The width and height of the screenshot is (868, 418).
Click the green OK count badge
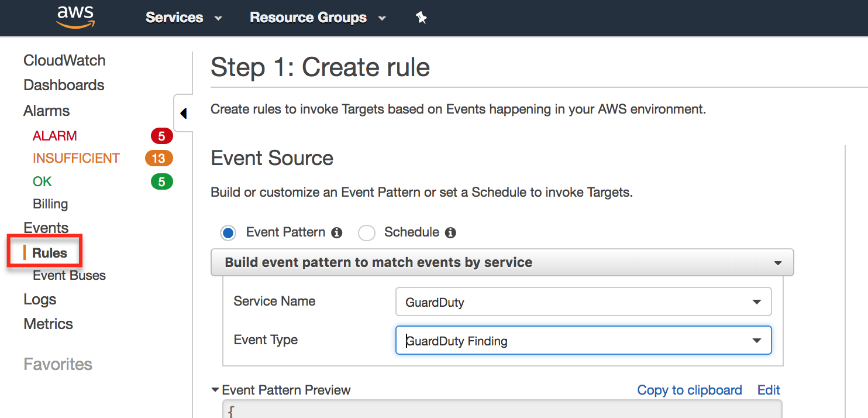161,182
